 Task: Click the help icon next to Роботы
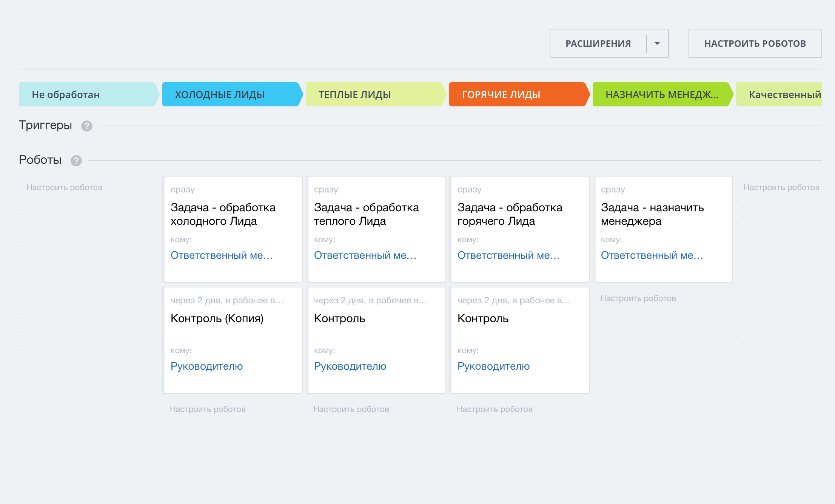point(76,161)
